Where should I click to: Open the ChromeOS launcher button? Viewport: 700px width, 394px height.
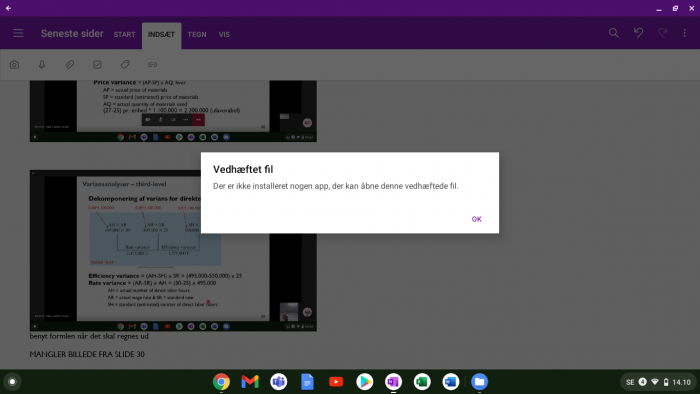tap(12, 382)
